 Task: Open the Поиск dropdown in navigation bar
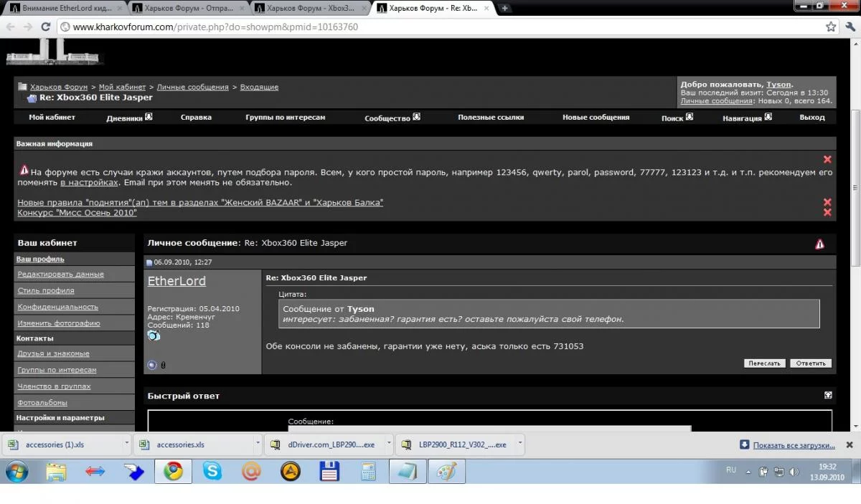coord(690,117)
